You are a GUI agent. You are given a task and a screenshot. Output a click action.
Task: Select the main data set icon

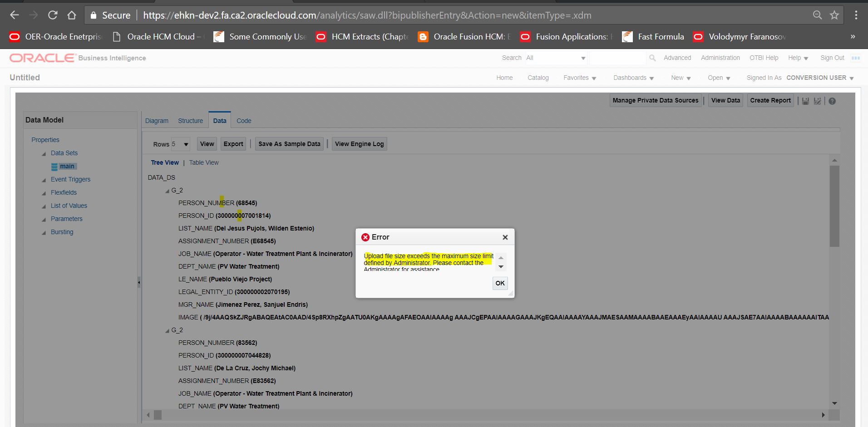pos(54,167)
